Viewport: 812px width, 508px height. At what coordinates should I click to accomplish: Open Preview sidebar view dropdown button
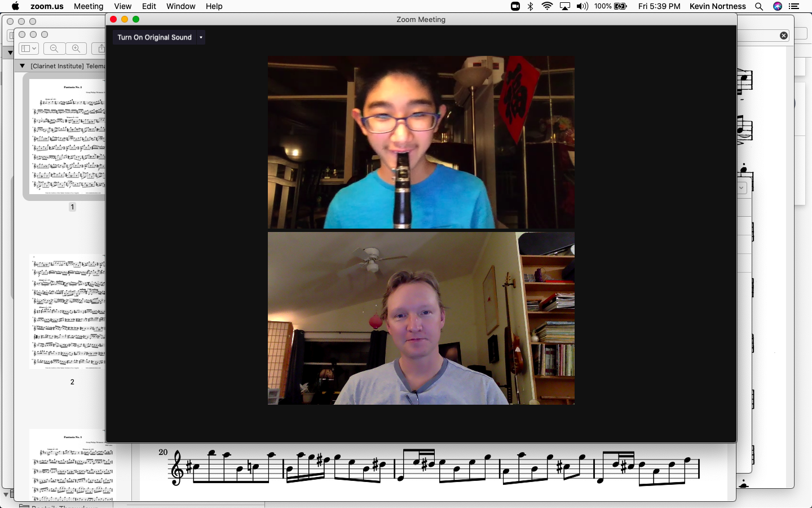coord(28,49)
